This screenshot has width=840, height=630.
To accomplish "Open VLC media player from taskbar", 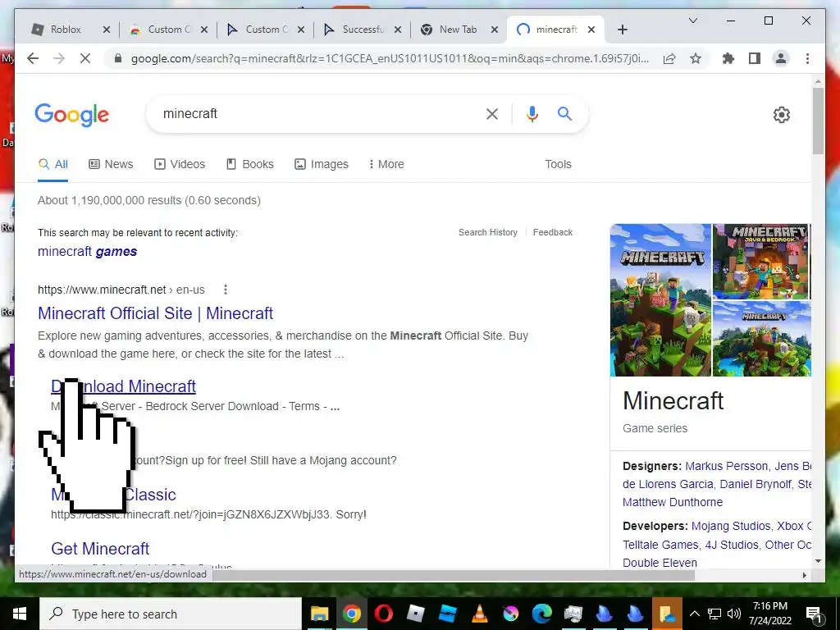I will click(x=479, y=614).
